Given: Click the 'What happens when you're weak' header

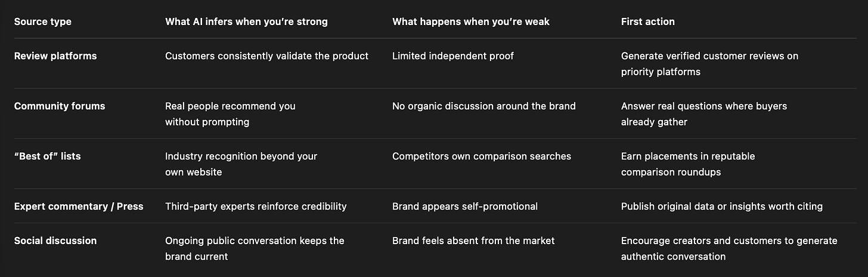Looking at the screenshot, I should tap(471, 21).
